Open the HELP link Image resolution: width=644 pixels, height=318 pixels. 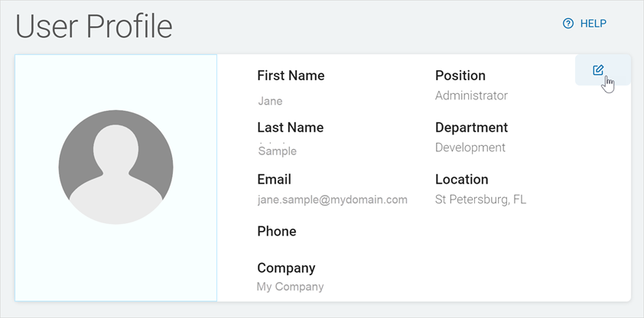(593, 24)
